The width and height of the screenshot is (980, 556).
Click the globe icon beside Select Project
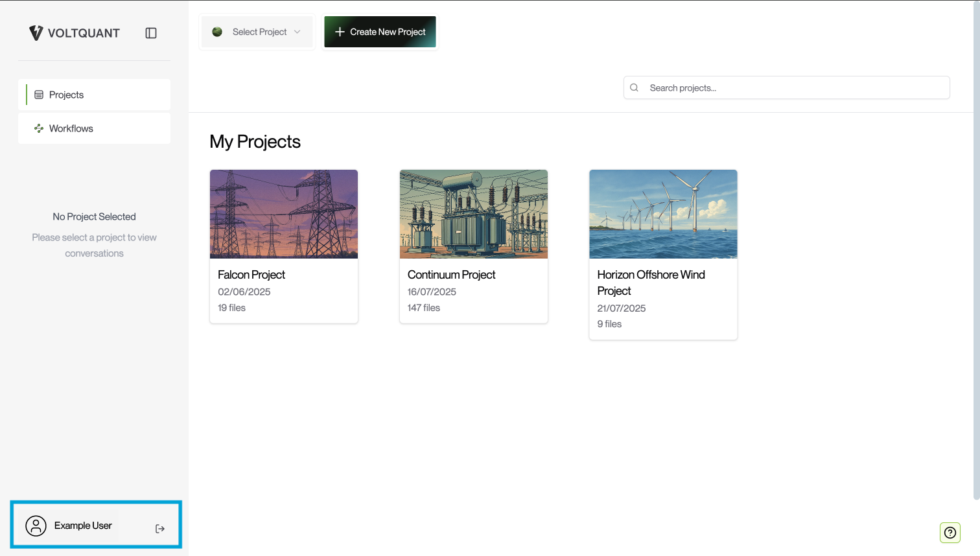[217, 32]
